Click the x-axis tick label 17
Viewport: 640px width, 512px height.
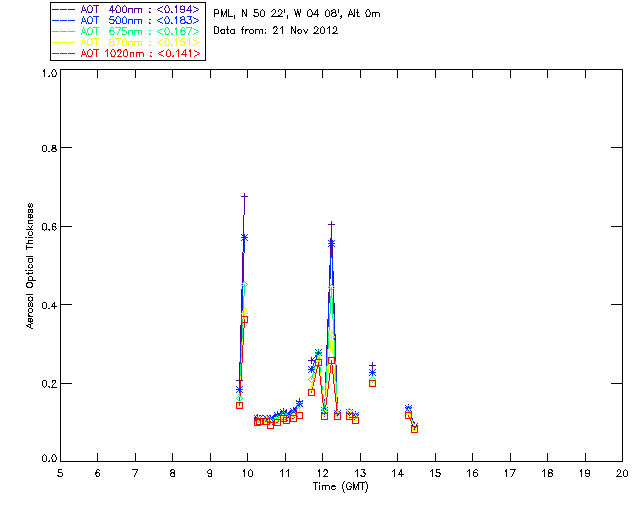point(510,473)
